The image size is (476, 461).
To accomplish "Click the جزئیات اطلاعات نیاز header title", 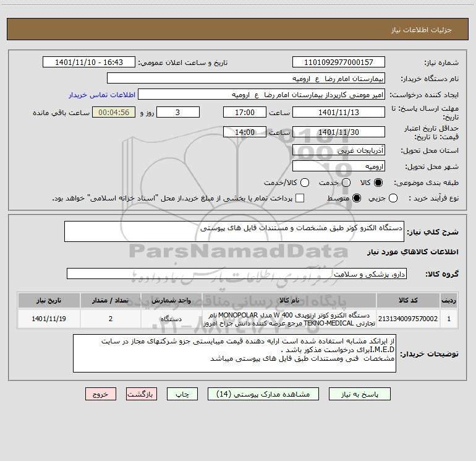I will coord(422,30).
